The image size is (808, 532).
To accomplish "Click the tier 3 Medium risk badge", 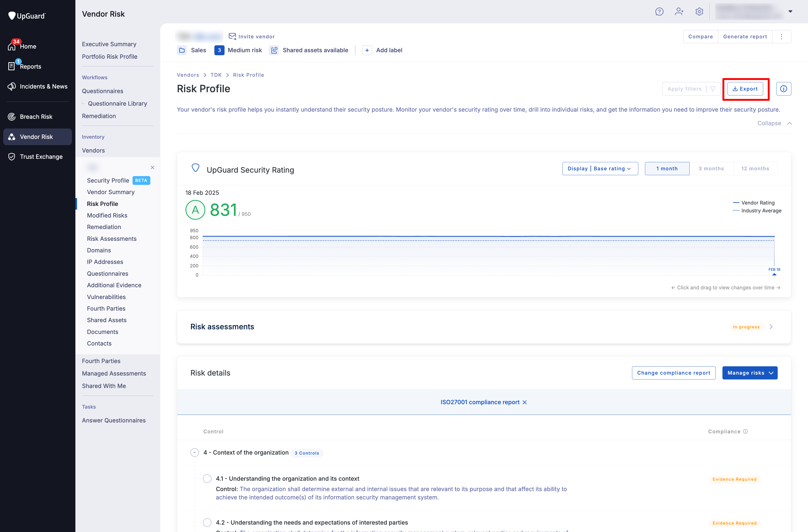I will click(x=219, y=50).
